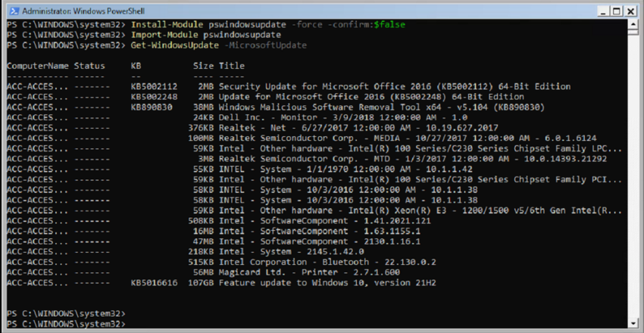The height and width of the screenshot is (333, 644).
Task: Click Intel Corporation Bluetooth update title
Action: (x=327, y=262)
